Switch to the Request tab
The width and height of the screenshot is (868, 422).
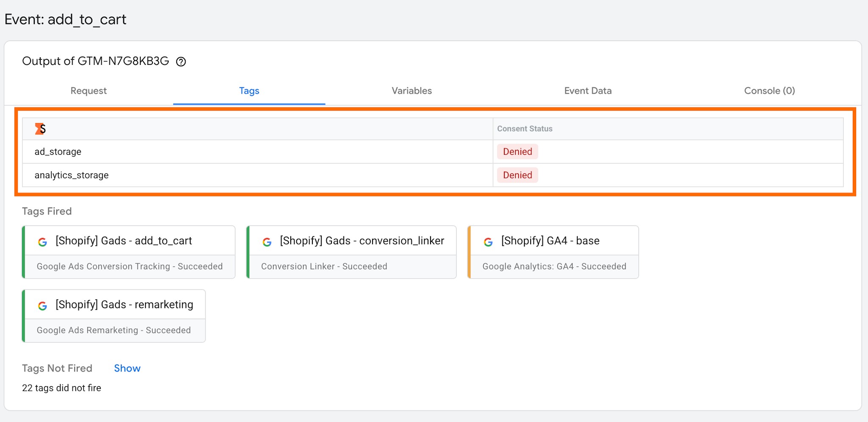(89, 91)
